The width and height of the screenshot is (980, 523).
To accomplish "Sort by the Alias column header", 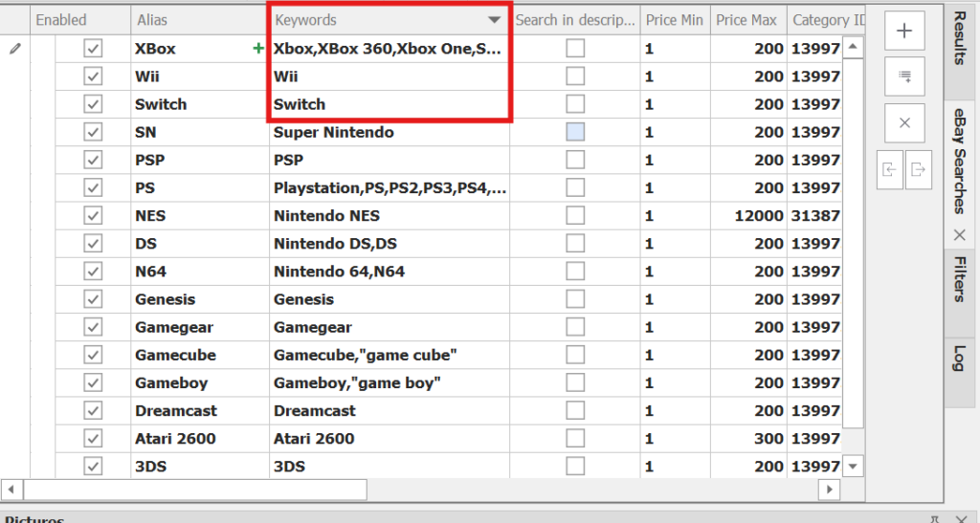I will (x=200, y=20).
